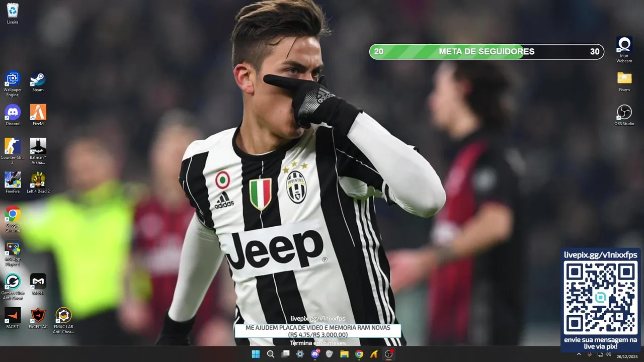Show hidden system tray icons
The height and width of the screenshot is (362, 644).
tap(579, 354)
